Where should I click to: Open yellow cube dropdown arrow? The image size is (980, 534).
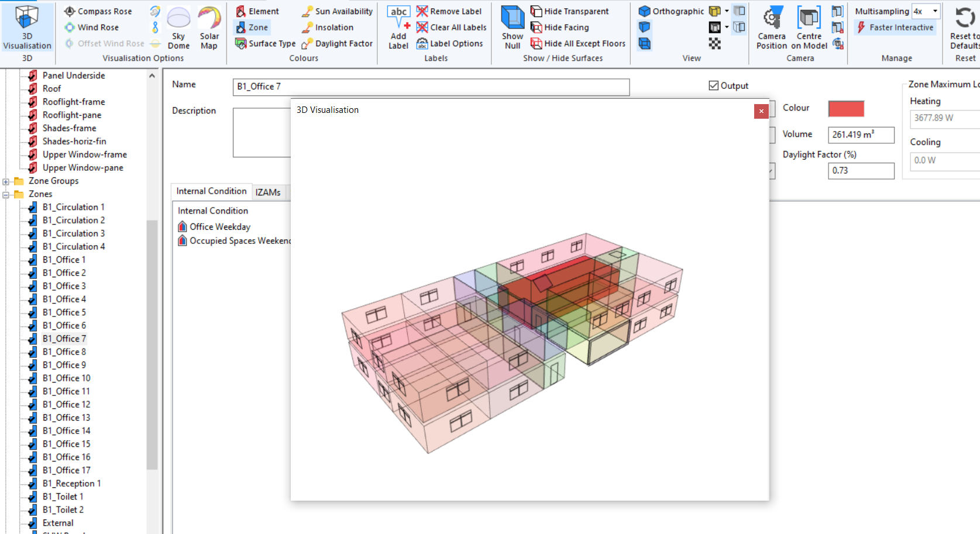pyautogui.click(x=727, y=11)
